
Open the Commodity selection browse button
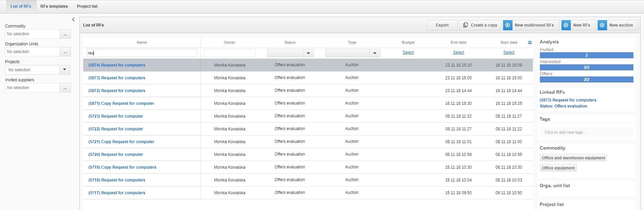[x=65, y=34]
